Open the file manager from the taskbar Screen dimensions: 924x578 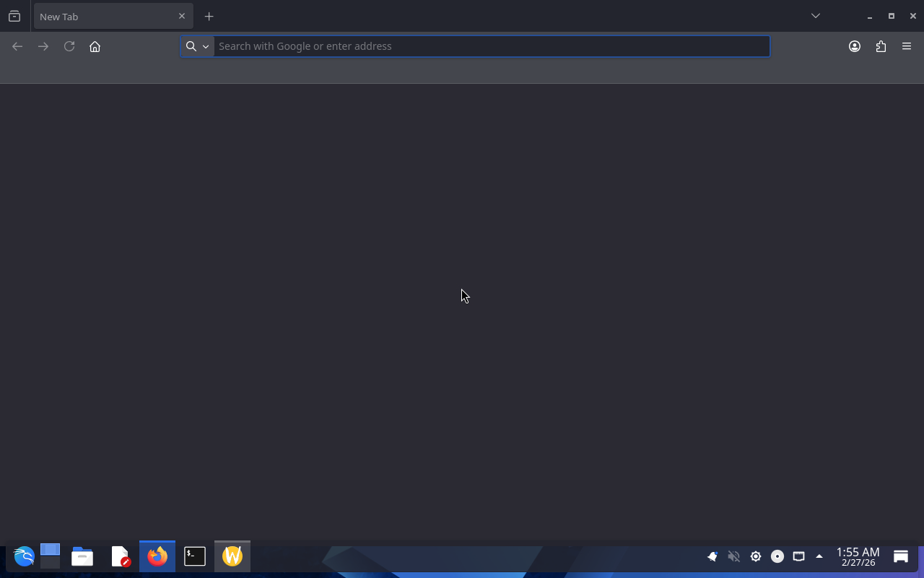82,556
